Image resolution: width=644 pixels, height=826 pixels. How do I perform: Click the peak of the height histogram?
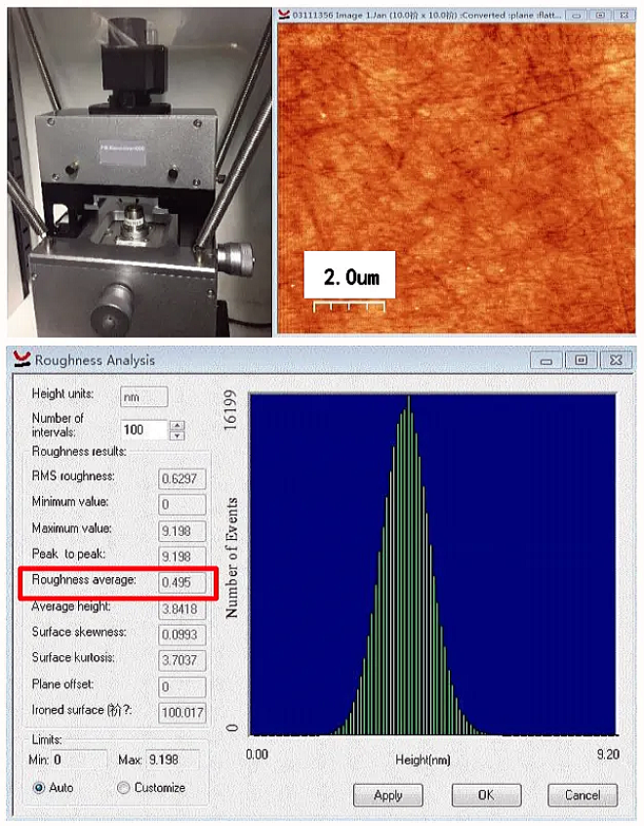coord(409,400)
